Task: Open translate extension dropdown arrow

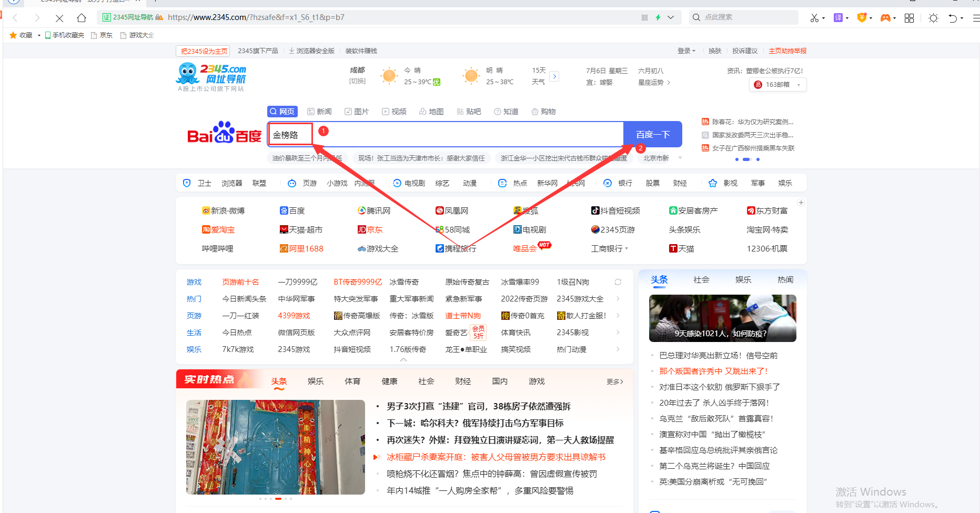Action: coord(847,18)
